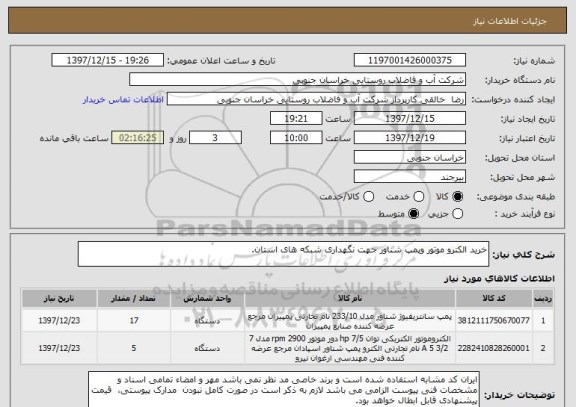576x407 pixels.
Task: Choose the متوسط purchase type radio
Action: [414, 214]
